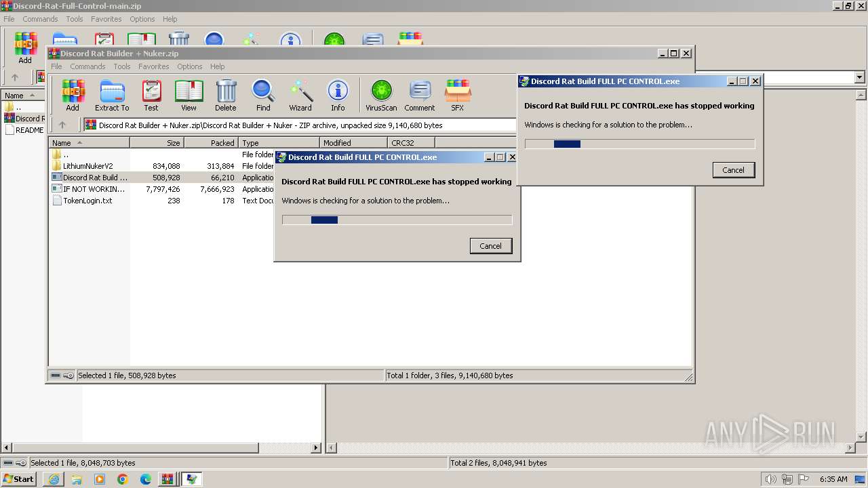
Task: Open File Explorer from the taskbar
Action: click(x=77, y=479)
